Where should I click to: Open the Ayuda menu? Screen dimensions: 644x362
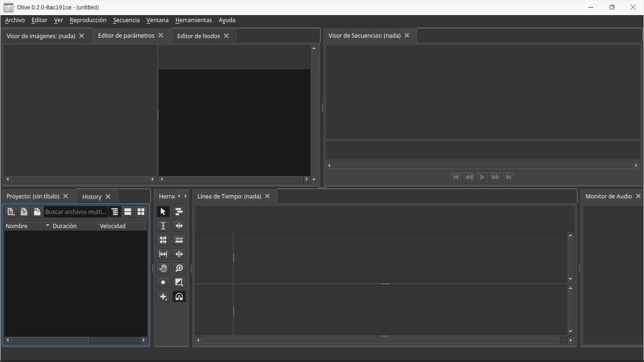point(227,20)
